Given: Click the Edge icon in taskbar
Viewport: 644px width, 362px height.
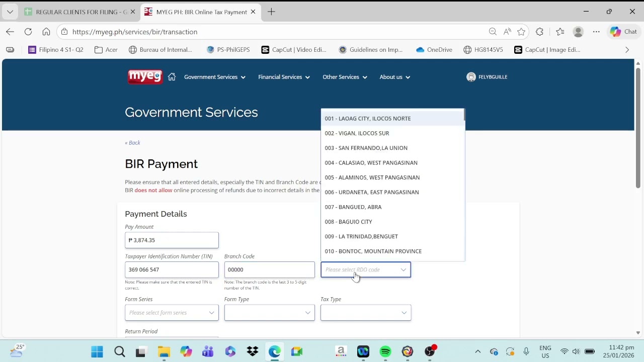Looking at the screenshot, I should pos(274,351).
